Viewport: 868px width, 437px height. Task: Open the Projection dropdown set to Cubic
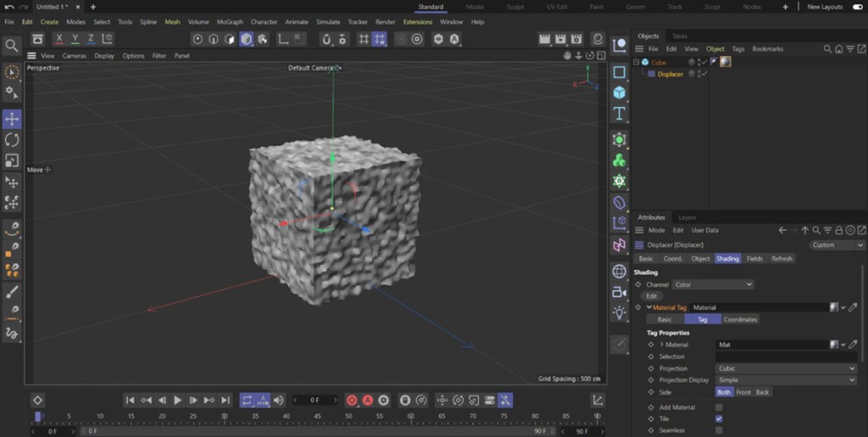786,368
